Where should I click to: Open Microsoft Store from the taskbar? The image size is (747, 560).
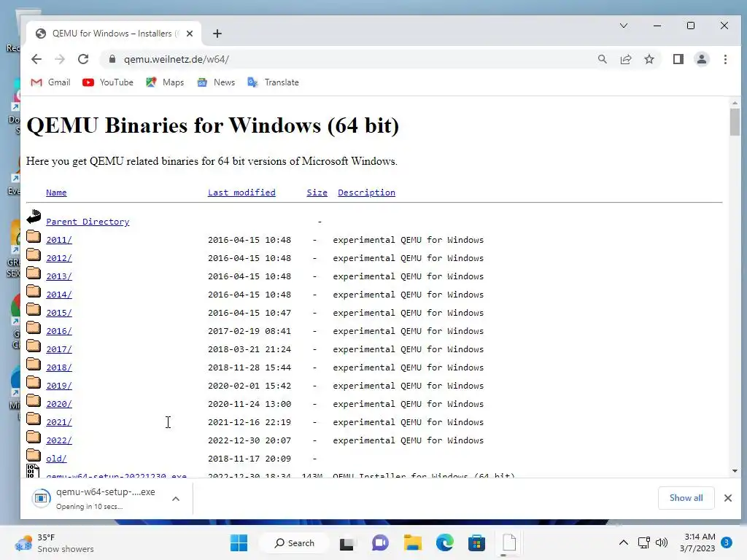476,542
